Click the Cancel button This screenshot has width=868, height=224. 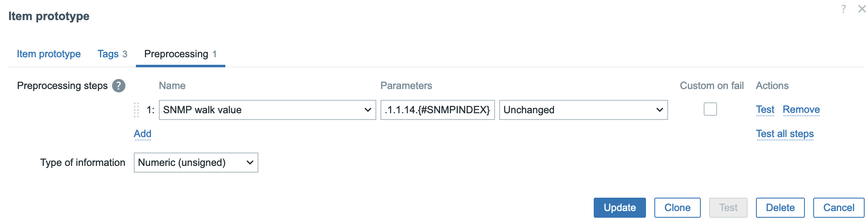838,208
